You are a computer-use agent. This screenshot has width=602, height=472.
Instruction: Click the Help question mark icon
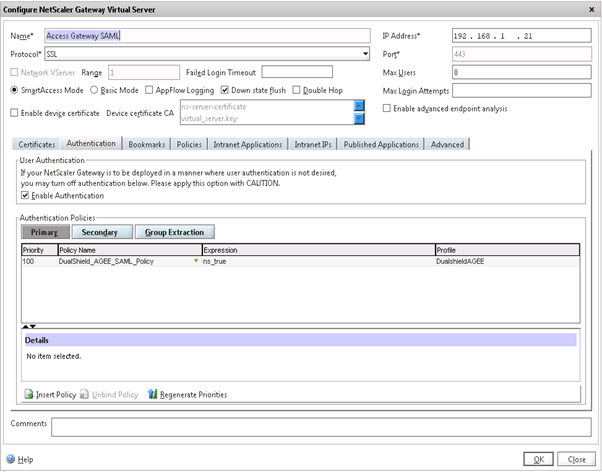(x=11, y=459)
